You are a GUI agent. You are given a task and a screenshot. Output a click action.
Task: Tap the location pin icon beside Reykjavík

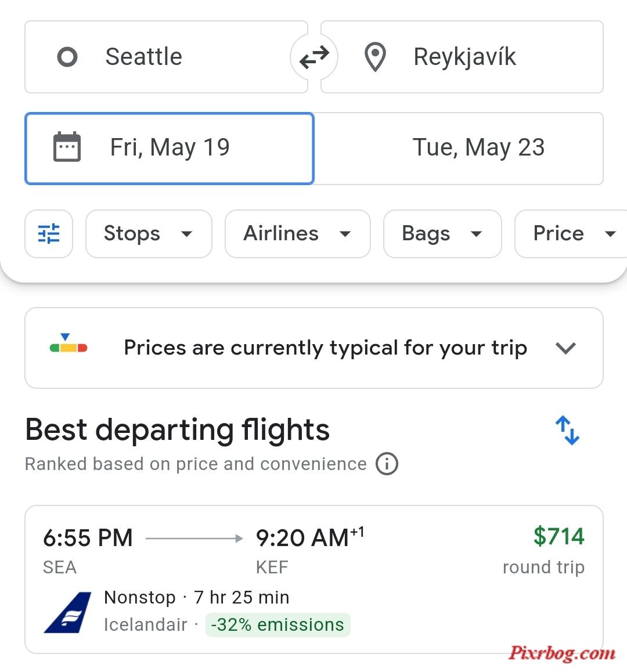pos(375,57)
